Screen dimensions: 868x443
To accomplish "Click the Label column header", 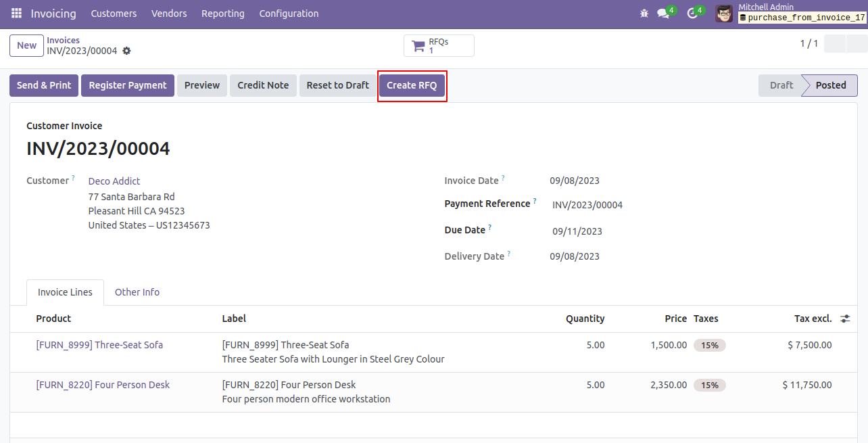I will coord(234,319).
